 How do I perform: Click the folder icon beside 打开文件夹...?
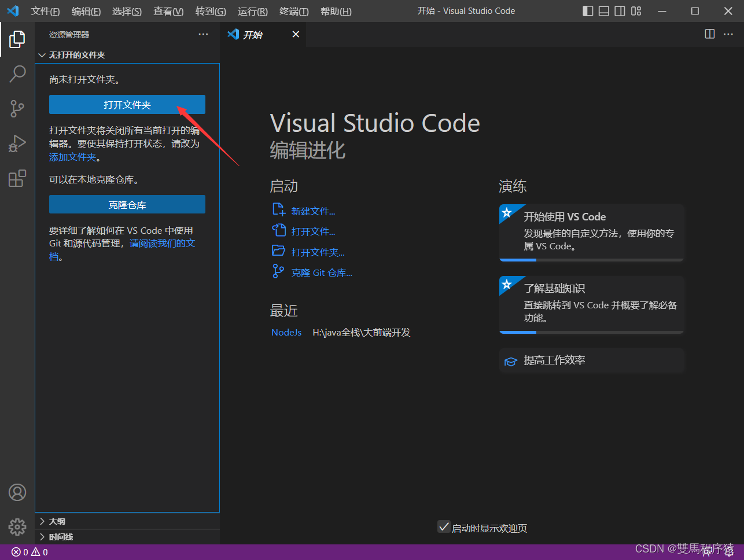(279, 250)
